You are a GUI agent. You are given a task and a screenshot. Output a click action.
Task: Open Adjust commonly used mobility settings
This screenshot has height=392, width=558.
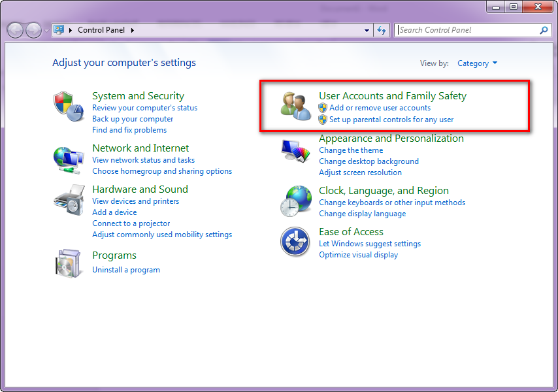[162, 235]
